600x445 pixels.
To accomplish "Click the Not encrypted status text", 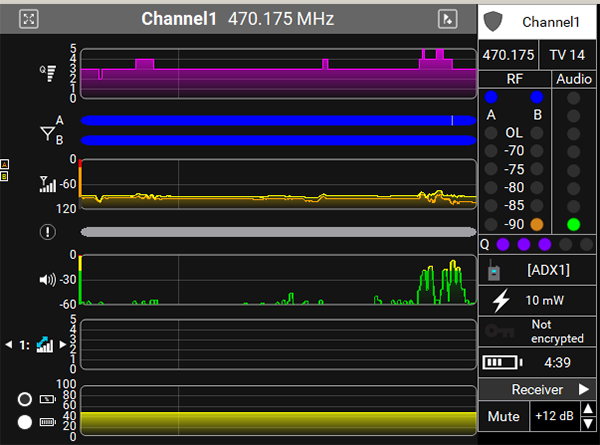I will tap(557, 331).
